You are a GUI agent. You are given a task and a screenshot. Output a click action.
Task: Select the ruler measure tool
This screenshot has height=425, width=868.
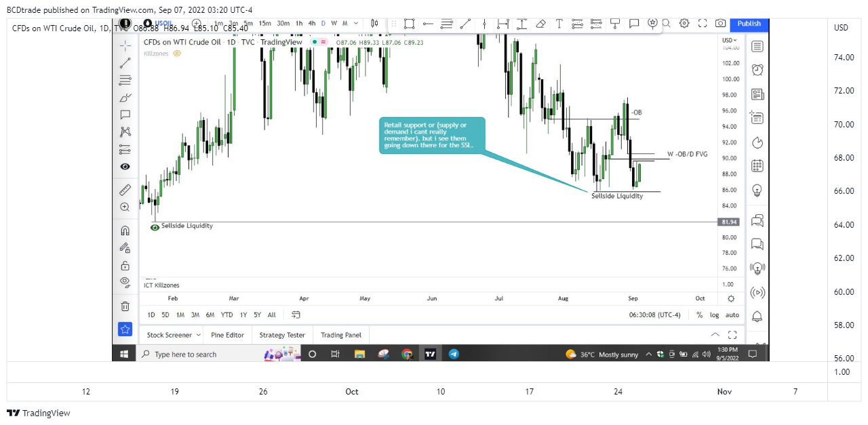(x=125, y=190)
